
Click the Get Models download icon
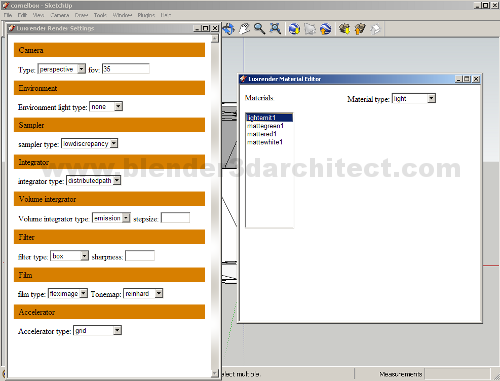pyautogui.click(x=344, y=29)
